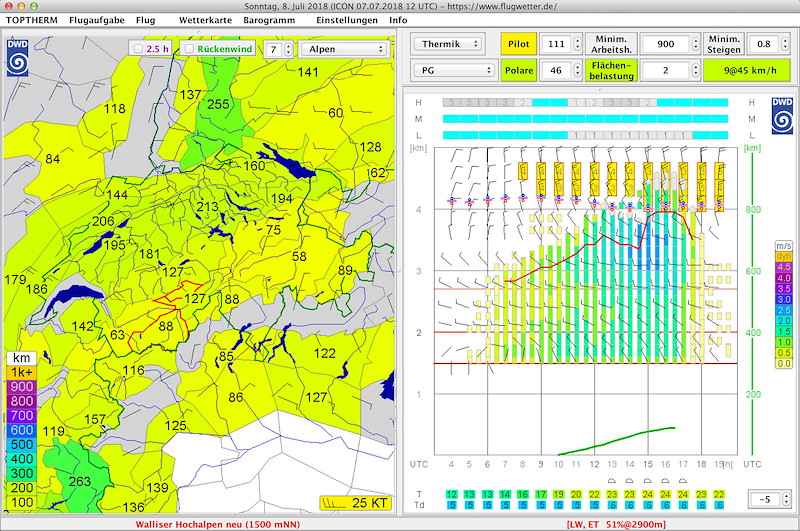Click the 3.0 m/s climb legend swatch

[784, 299]
